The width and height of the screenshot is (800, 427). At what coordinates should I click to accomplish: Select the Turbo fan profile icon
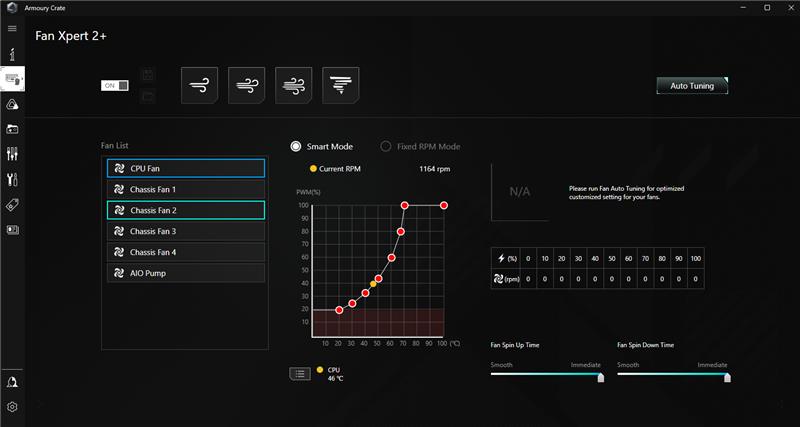point(293,85)
